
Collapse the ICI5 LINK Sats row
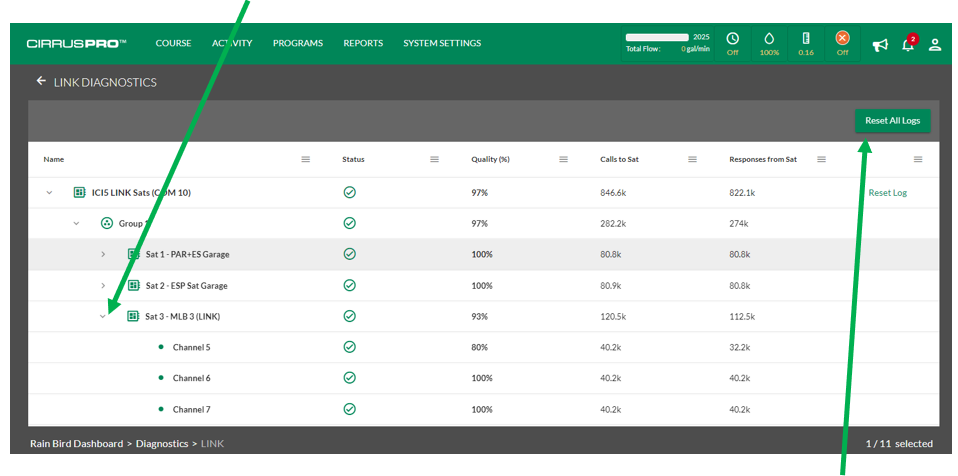pyautogui.click(x=49, y=192)
